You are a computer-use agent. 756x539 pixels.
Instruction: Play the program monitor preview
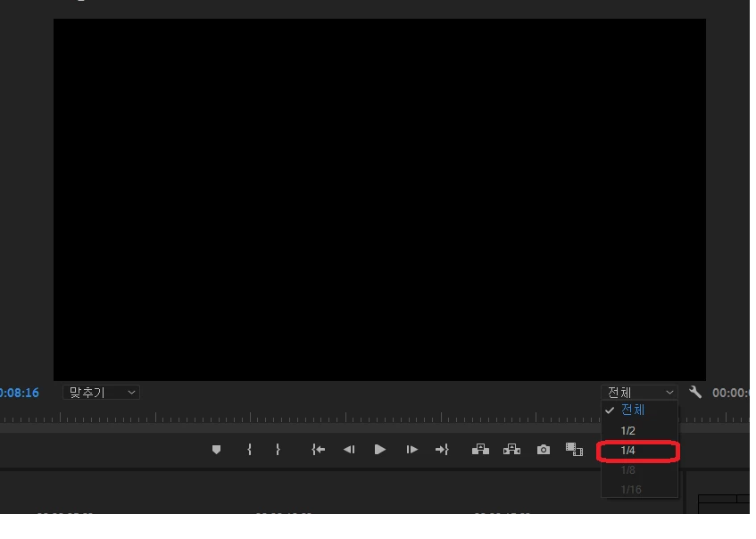(380, 450)
